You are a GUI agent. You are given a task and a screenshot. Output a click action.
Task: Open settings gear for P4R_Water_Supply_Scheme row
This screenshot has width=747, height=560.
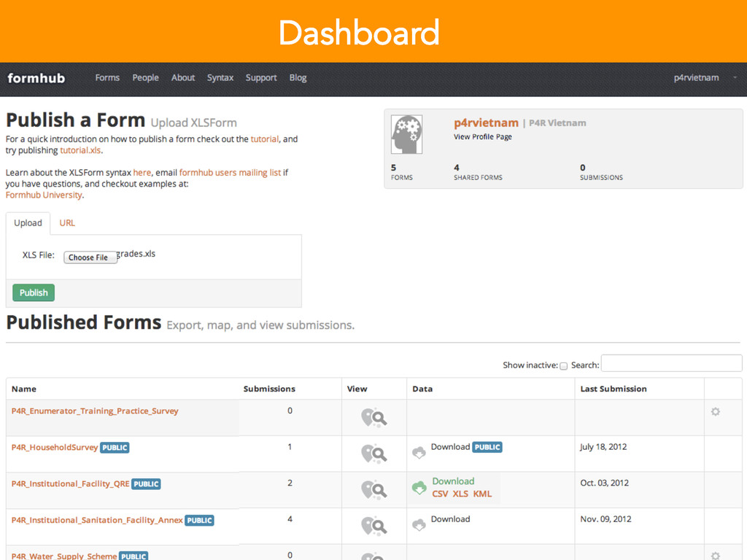[715, 556]
